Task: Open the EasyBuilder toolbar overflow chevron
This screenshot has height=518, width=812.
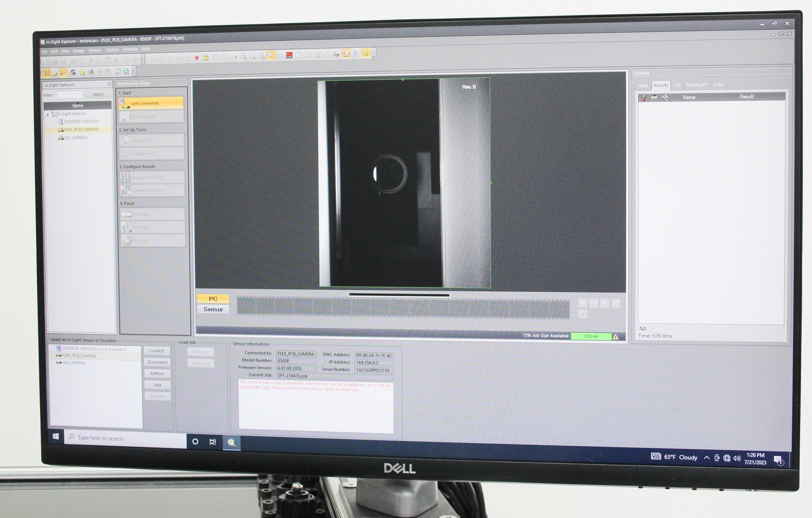Action: tap(134, 71)
